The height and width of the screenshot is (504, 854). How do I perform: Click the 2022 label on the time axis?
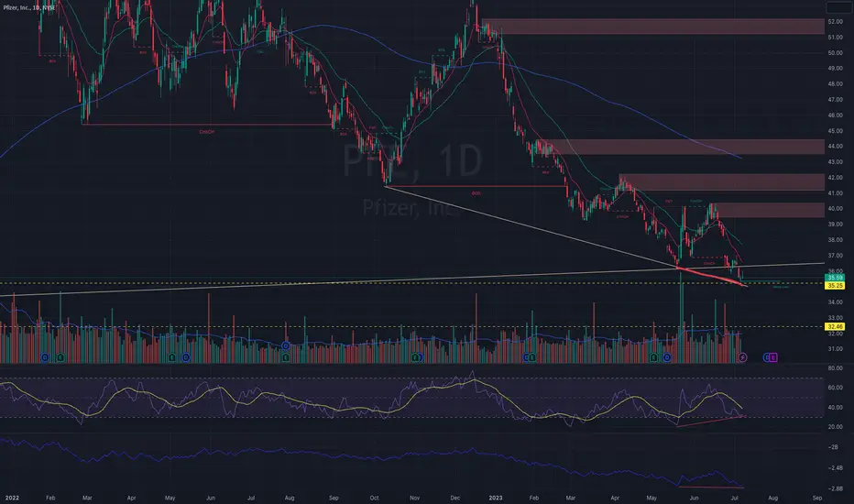[12, 498]
